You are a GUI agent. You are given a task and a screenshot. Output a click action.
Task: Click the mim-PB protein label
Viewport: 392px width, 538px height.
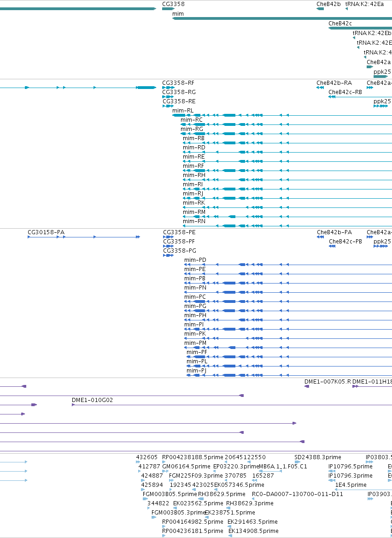(195, 278)
